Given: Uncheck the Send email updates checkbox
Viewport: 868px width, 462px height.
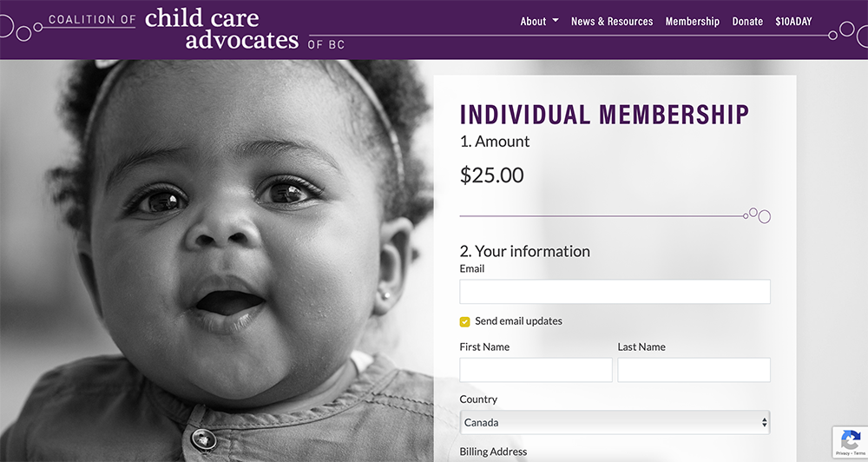Looking at the screenshot, I should pos(465,321).
